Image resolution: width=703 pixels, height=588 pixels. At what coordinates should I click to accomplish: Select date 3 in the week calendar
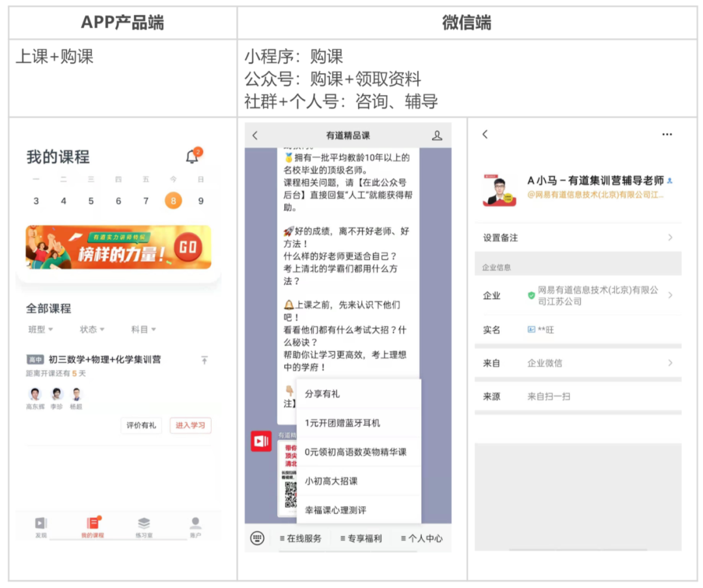click(x=36, y=201)
